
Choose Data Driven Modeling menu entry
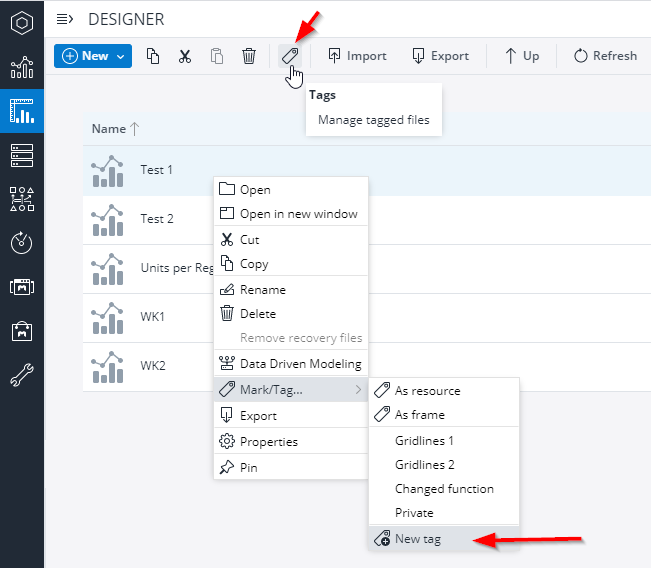291,364
